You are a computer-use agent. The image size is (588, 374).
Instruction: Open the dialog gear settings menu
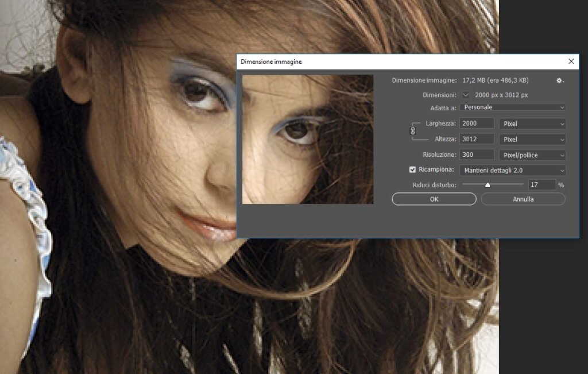pos(560,80)
